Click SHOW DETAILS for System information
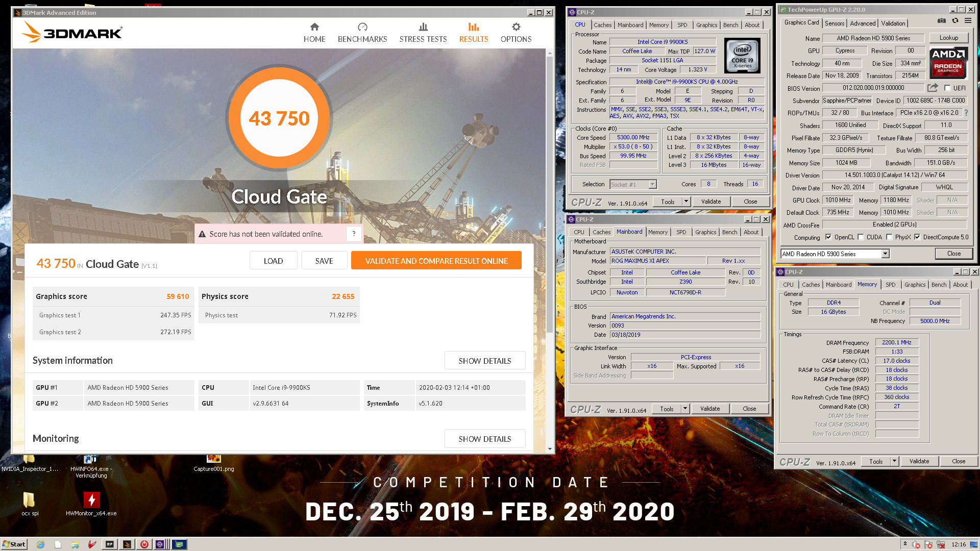Screen dimensions: 980x551 (485, 361)
